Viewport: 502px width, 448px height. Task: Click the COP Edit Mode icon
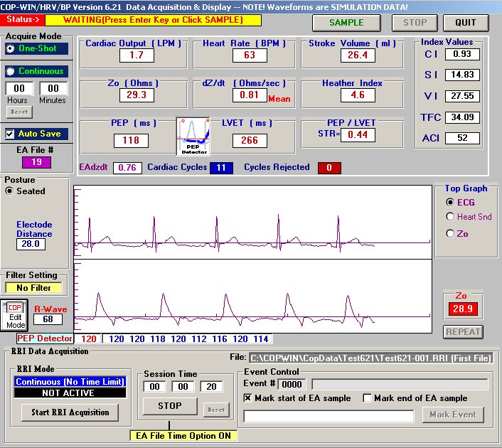14,316
